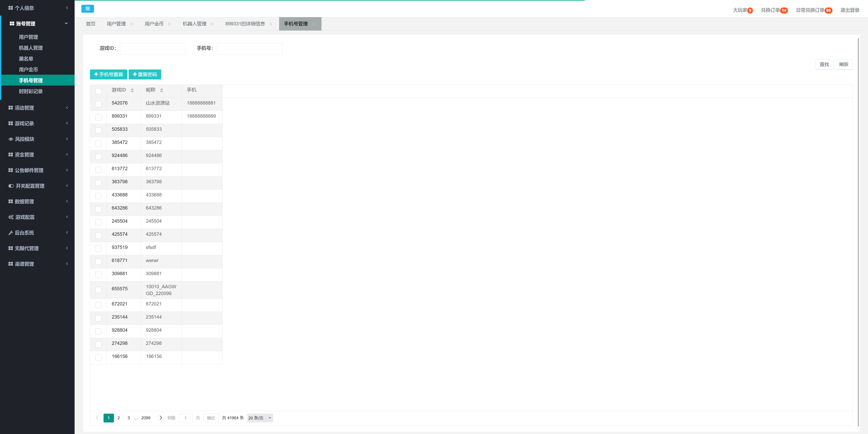Open 时时彩记录 in the sidebar

tap(31, 91)
